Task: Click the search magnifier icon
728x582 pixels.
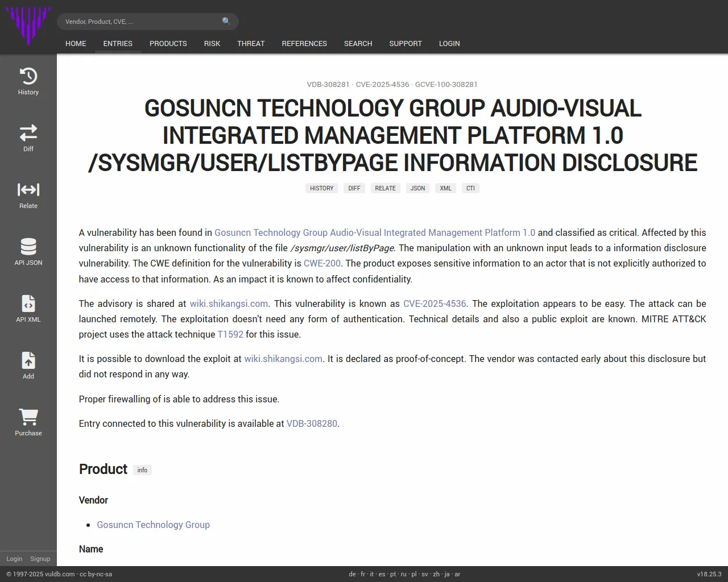Action: point(226,22)
